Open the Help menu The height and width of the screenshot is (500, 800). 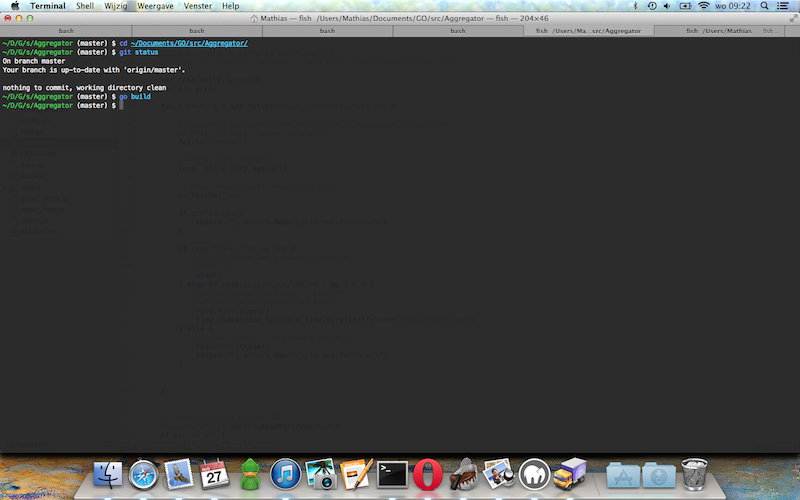[231, 6]
